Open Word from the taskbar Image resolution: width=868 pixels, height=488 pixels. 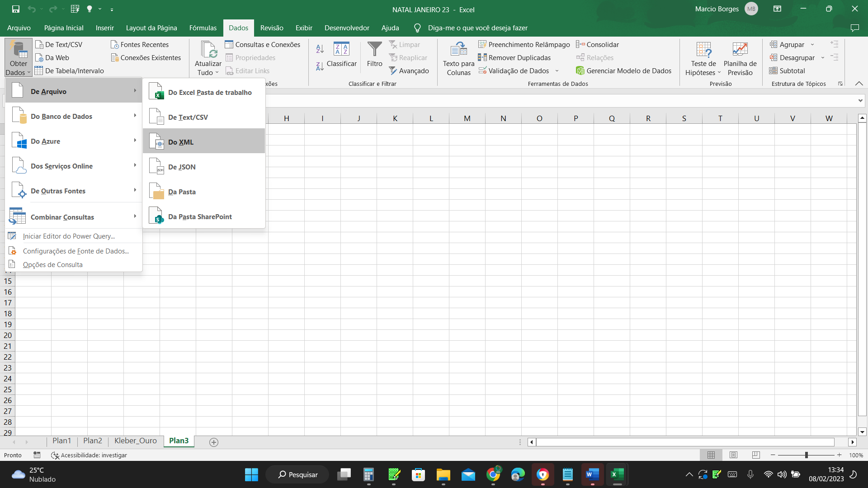point(592,474)
